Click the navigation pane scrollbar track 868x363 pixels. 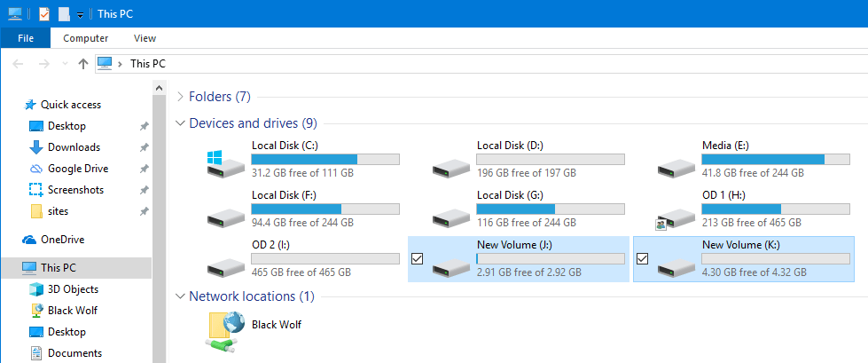pyautogui.click(x=159, y=228)
